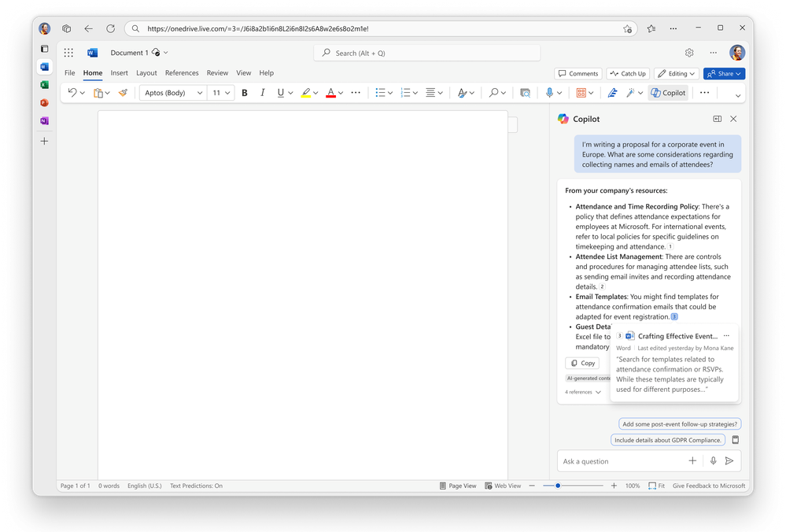
Task: Toggle underline formatting
Action: (280, 93)
